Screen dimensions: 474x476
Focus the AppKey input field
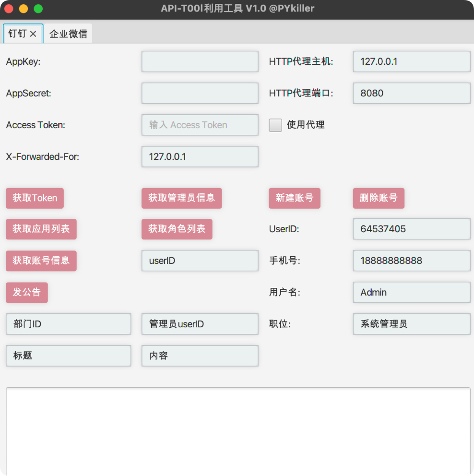point(200,61)
